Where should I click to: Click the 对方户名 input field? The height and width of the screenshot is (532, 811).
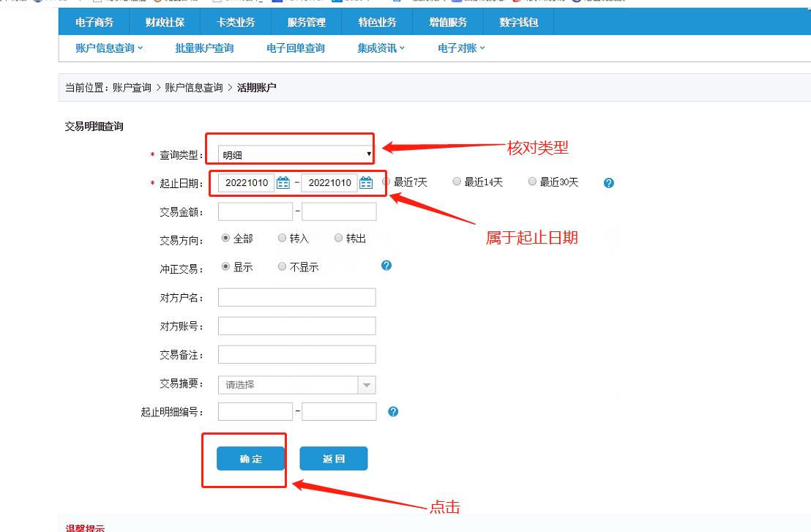(x=296, y=297)
